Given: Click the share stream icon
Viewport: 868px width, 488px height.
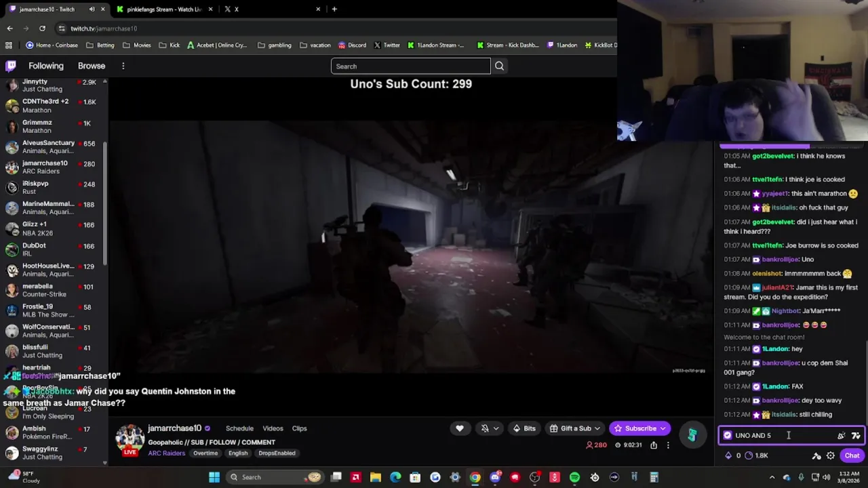Looking at the screenshot, I should (x=654, y=445).
